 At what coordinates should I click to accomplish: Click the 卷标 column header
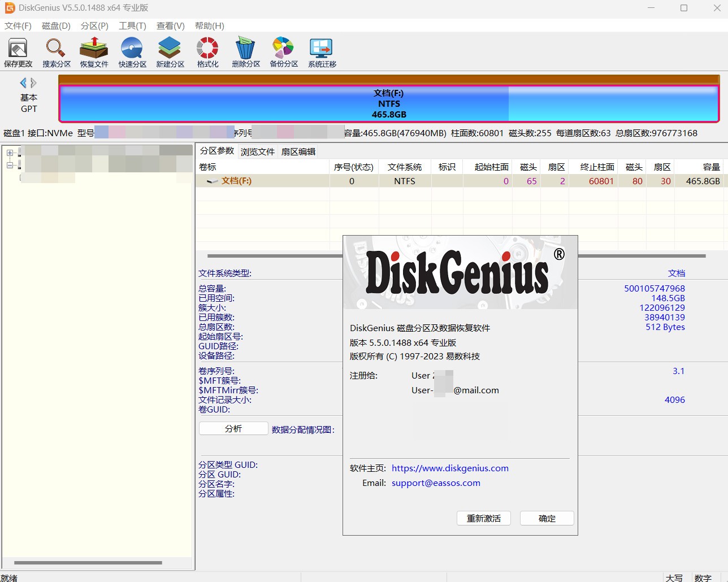263,167
